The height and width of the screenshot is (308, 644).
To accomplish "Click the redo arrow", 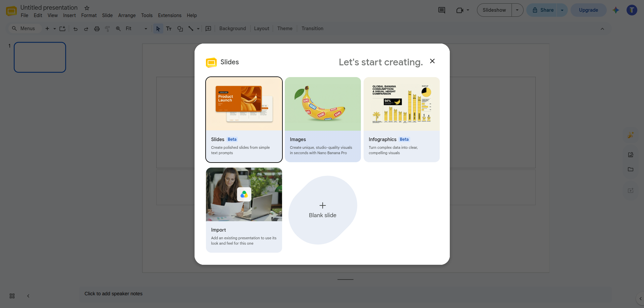I will 86,28.
